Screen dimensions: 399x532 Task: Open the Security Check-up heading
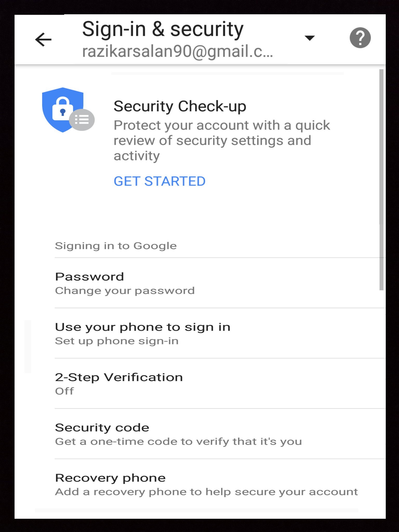[x=180, y=106]
